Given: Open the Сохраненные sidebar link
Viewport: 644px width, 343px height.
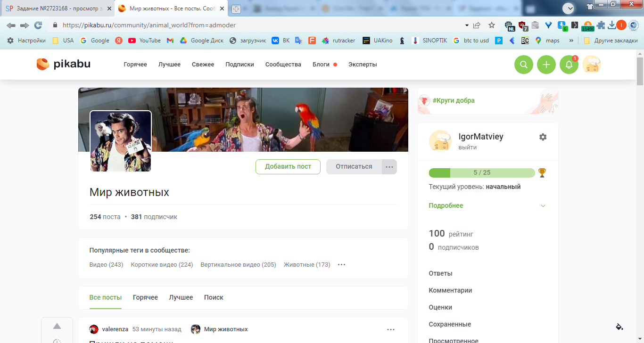Looking at the screenshot, I should (450, 324).
